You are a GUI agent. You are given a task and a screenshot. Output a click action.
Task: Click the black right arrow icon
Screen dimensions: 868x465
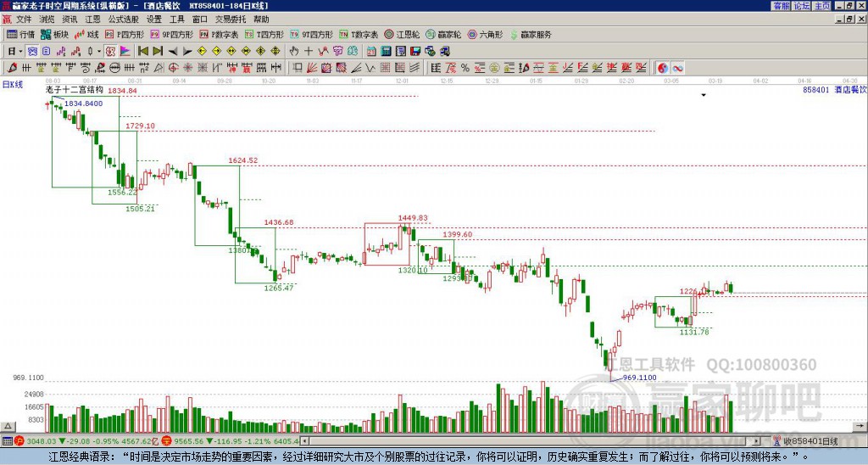pyautogui.click(x=187, y=52)
